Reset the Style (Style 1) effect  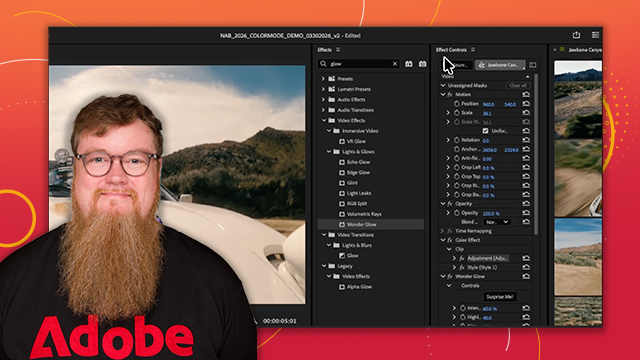tap(526, 267)
